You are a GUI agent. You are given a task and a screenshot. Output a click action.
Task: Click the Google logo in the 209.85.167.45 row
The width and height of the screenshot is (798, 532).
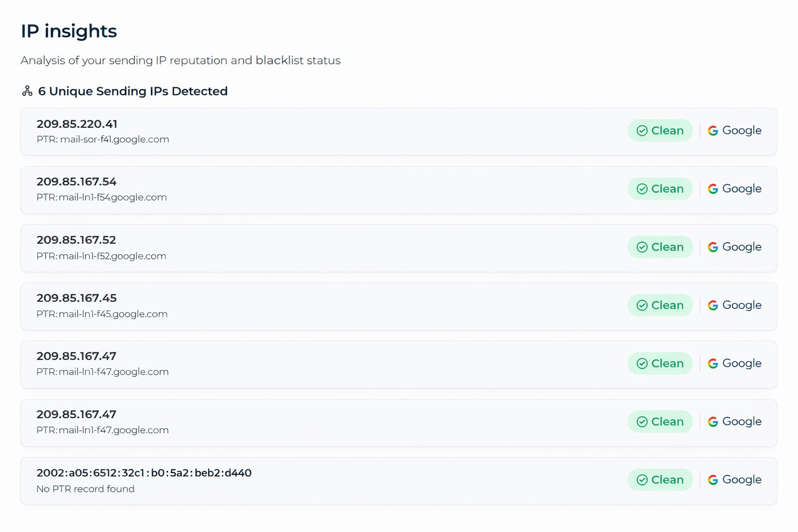tap(713, 305)
